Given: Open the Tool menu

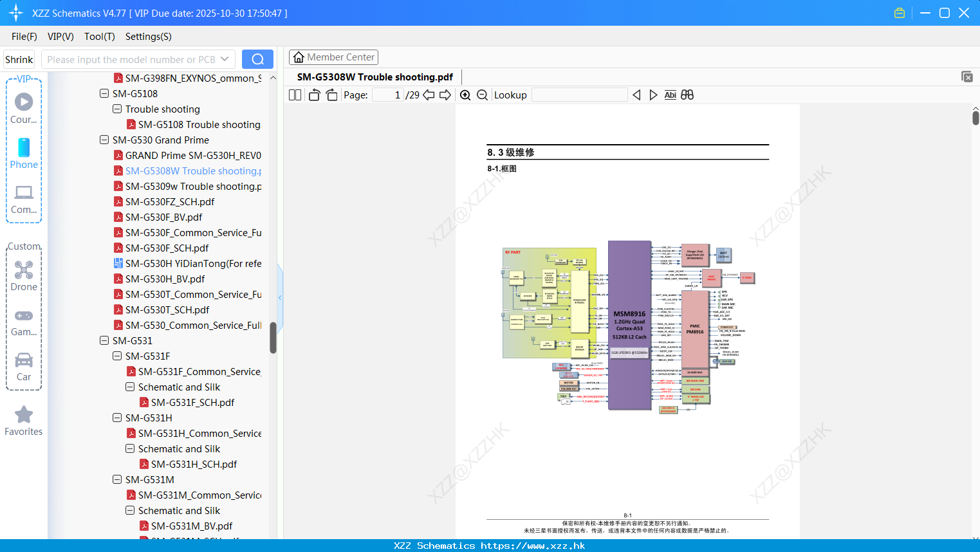Looking at the screenshot, I should [x=100, y=37].
